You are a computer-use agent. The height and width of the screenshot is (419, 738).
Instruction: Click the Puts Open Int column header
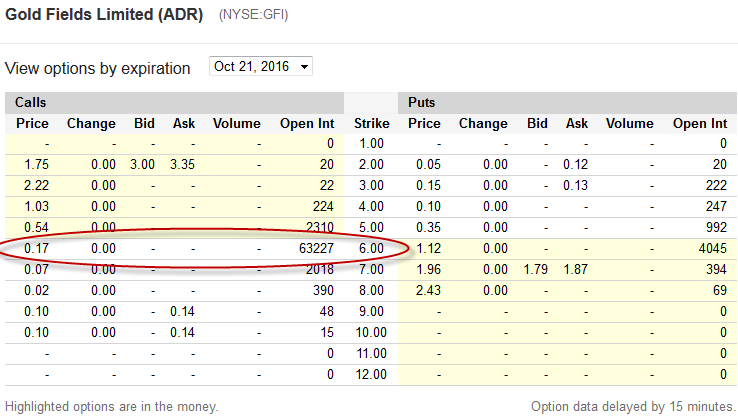700,123
